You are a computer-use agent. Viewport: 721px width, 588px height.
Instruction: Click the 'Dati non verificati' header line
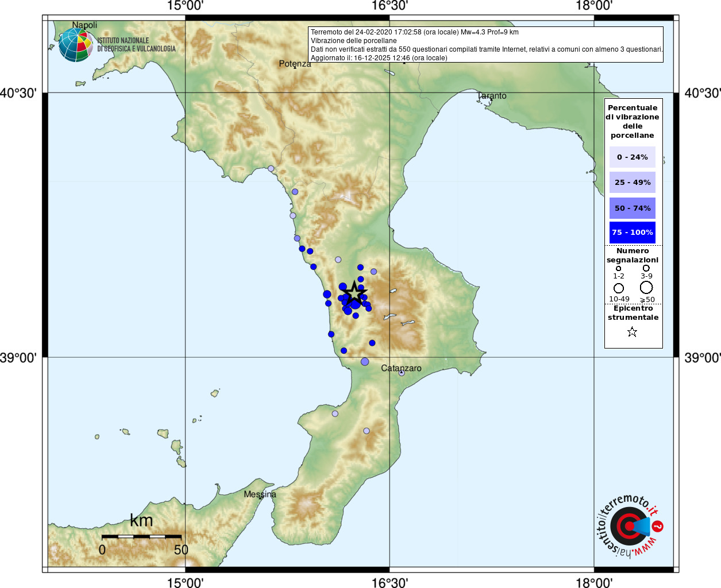point(487,49)
